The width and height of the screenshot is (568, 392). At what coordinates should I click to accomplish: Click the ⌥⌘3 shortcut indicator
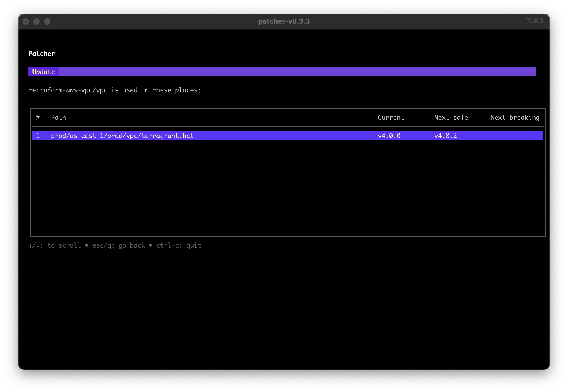(535, 21)
